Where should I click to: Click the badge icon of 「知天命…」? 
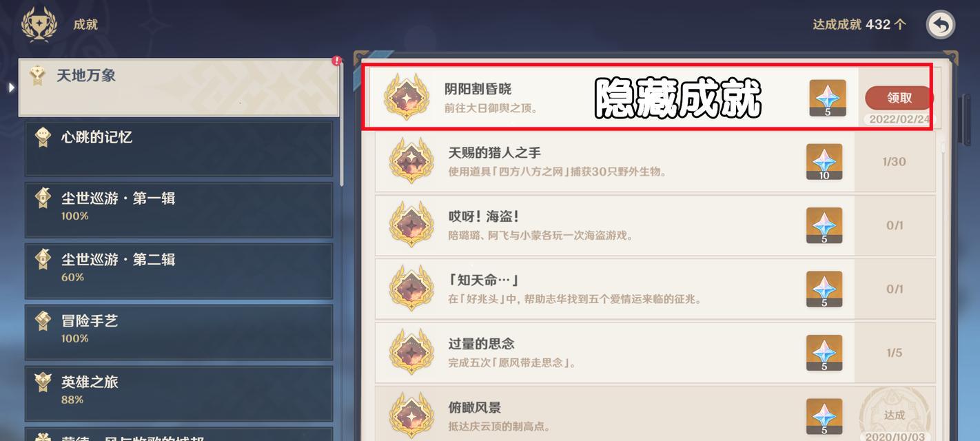(x=411, y=289)
